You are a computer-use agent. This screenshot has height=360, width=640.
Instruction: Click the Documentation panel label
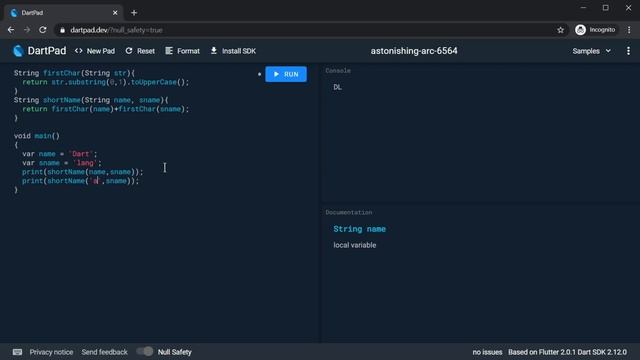click(x=349, y=212)
